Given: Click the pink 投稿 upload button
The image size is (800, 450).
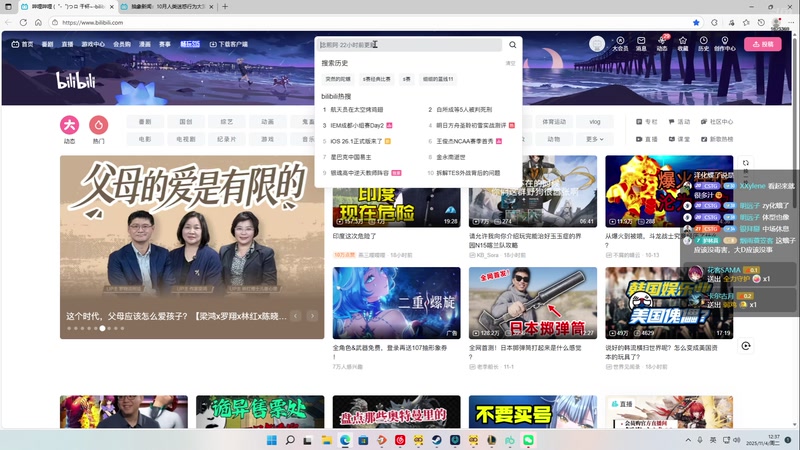Looking at the screenshot, I should pyautogui.click(x=763, y=44).
